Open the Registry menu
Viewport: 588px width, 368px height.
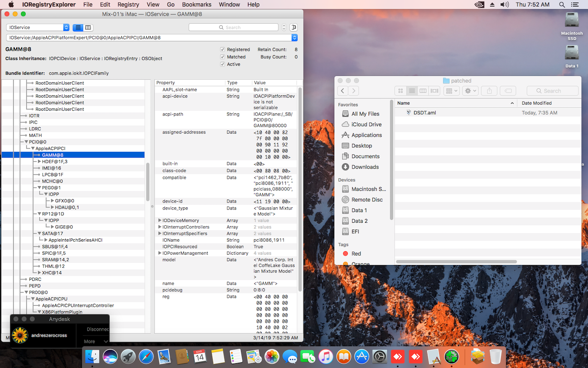128,5
